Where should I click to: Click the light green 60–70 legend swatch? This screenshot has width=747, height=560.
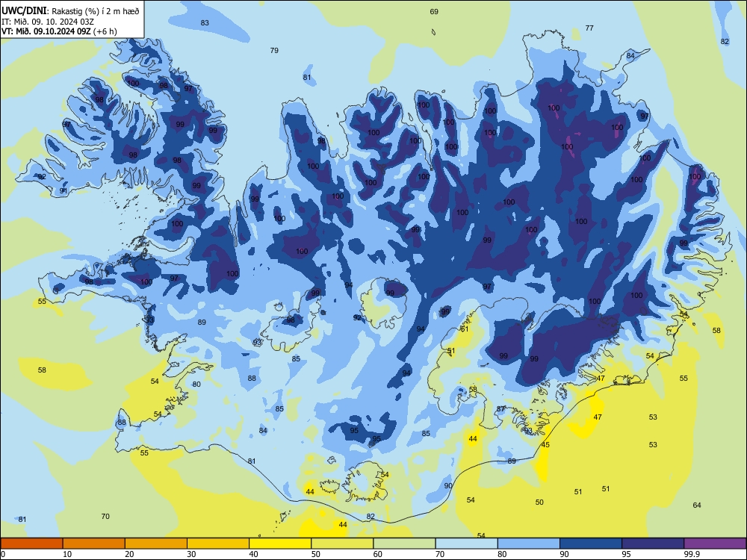click(404, 544)
